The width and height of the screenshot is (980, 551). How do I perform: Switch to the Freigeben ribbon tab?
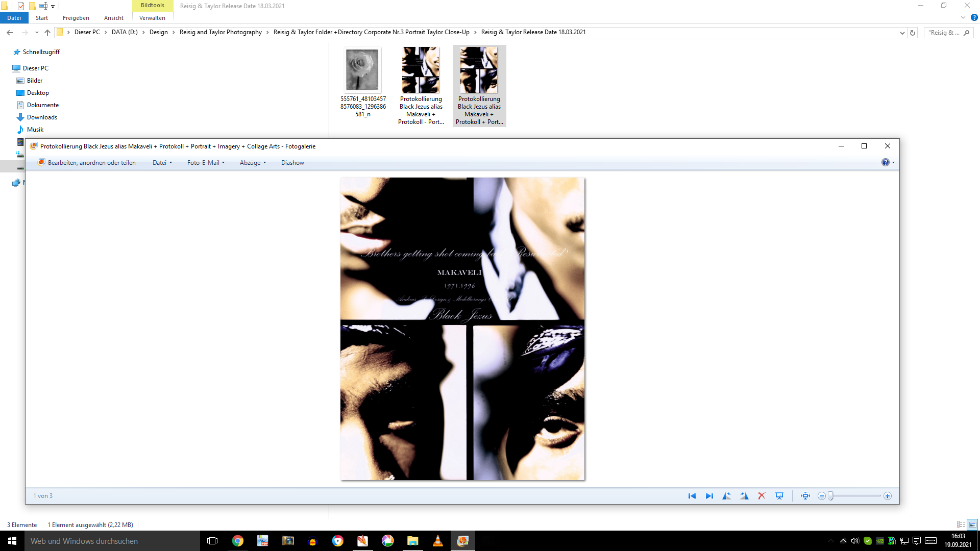pyautogui.click(x=76, y=18)
